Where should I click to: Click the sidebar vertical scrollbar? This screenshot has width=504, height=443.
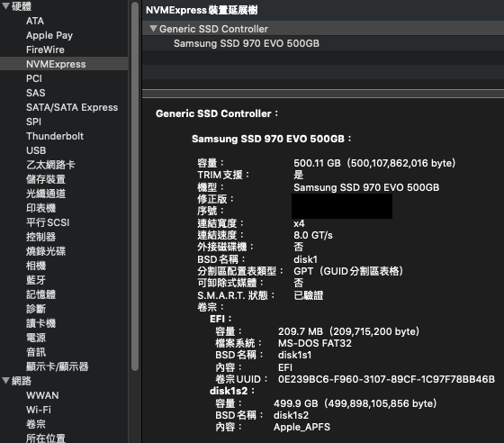[x=135, y=186]
